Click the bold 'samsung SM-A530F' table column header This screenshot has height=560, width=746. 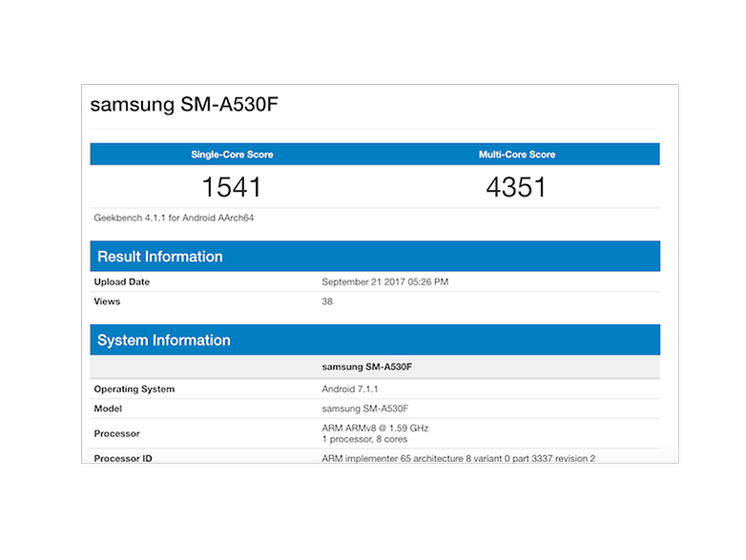[367, 367]
